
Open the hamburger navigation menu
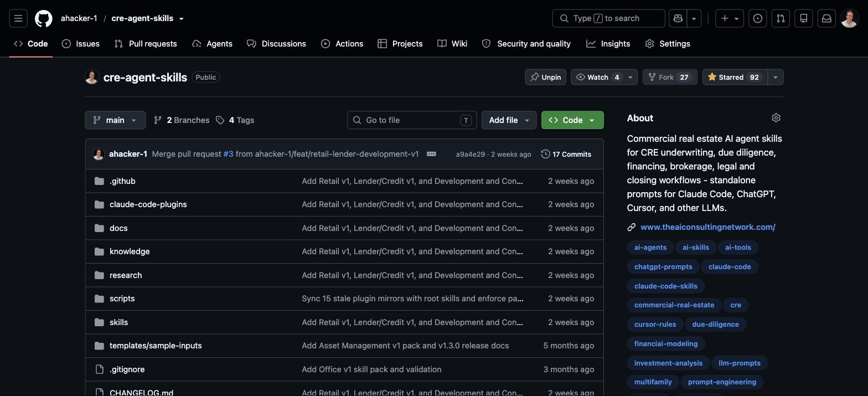click(x=18, y=18)
